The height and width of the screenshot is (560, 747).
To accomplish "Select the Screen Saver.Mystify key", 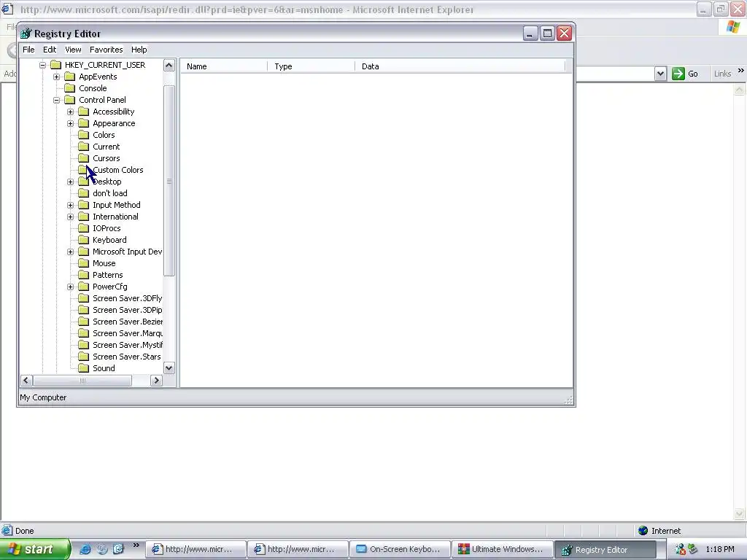I will [x=127, y=345].
